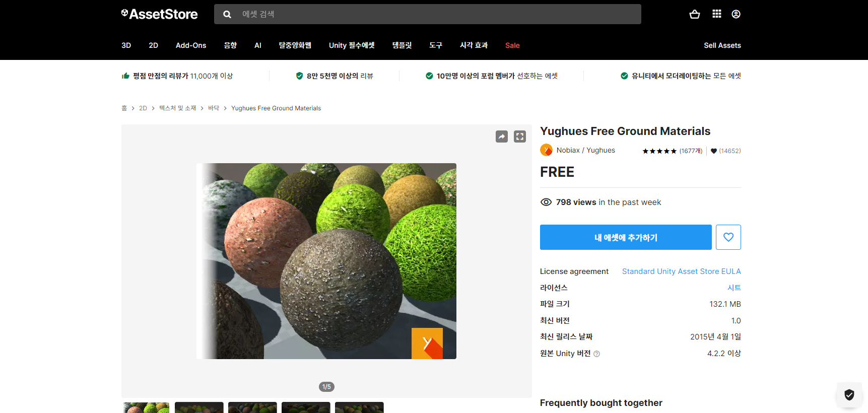Click the 4.2.2 이상 version value
This screenshot has width=868, height=413.
[x=724, y=353]
